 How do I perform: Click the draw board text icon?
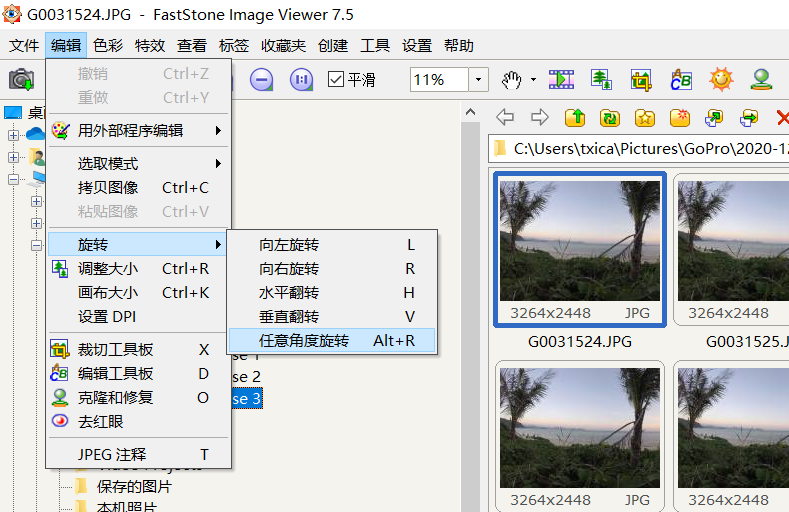680,79
